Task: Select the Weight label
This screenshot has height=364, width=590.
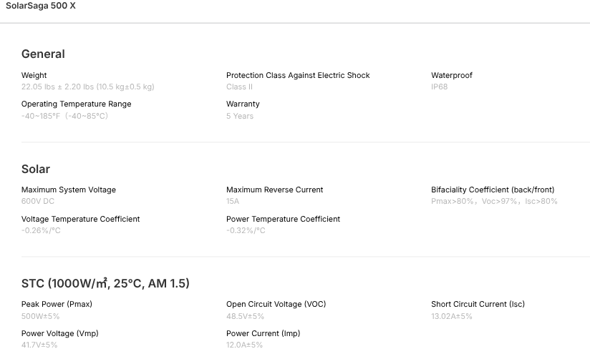Action: point(34,75)
